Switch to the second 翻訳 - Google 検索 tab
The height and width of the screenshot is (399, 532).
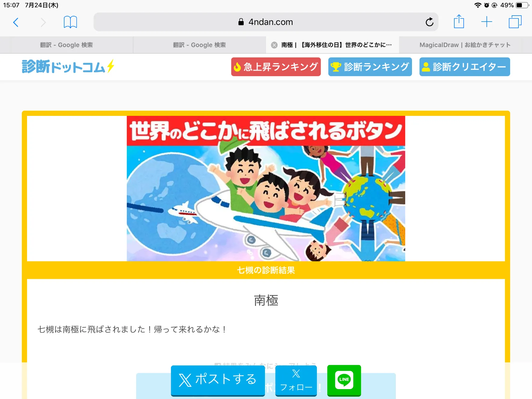coord(199,45)
